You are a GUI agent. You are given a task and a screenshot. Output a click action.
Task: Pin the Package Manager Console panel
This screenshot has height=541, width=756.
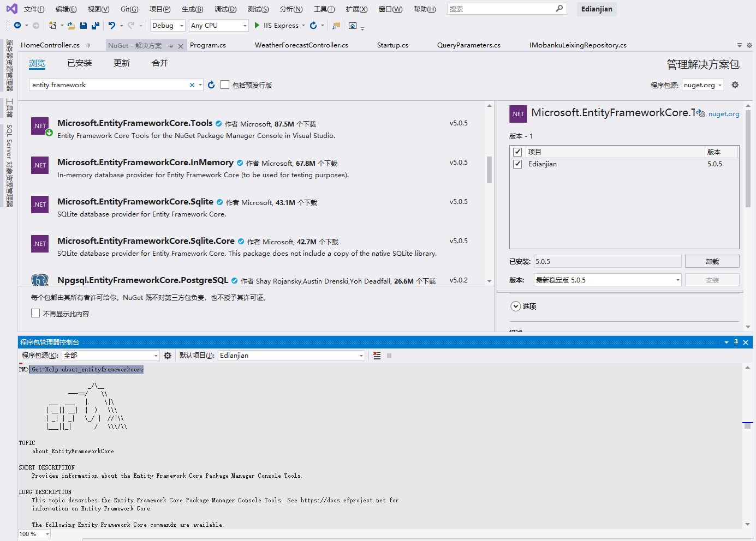736,342
